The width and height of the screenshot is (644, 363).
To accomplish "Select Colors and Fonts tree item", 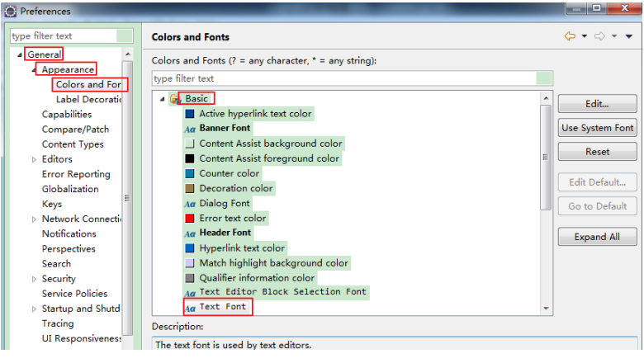I will click(88, 84).
